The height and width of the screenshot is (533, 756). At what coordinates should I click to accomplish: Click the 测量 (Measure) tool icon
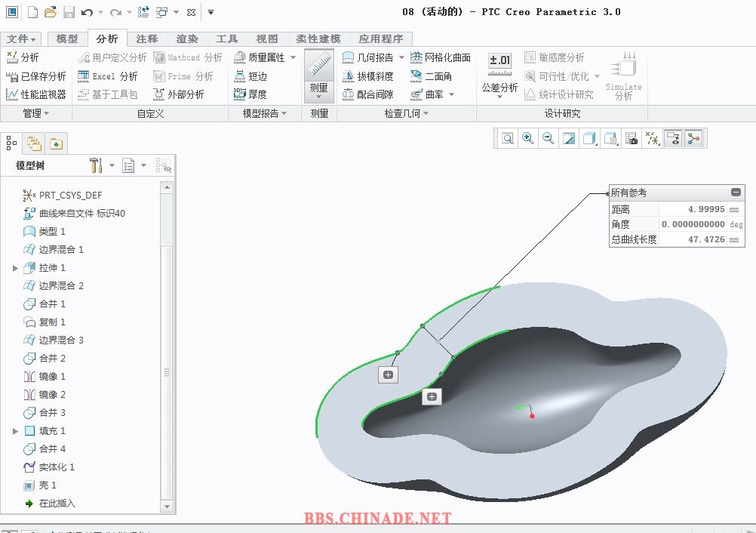(318, 68)
